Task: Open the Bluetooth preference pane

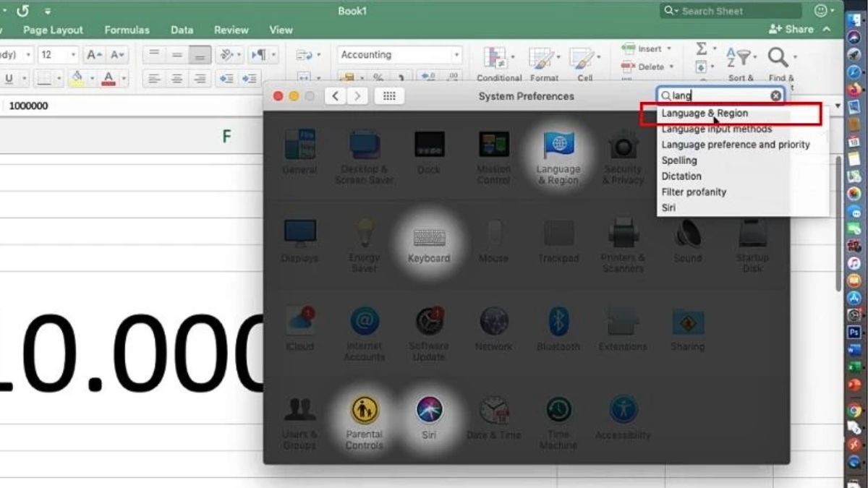Action: coord(558,330)
